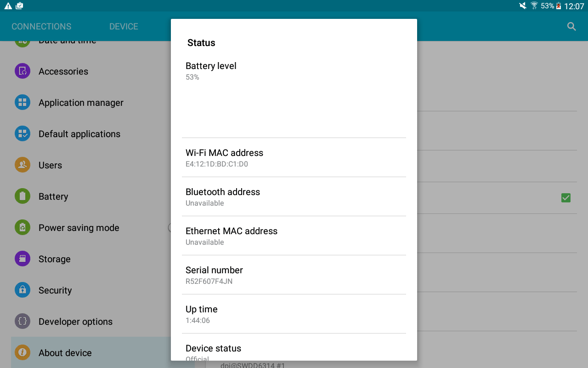This screenshot has width=588, height=368.
Task: Tap the green Battery icon in sidebar
Action: point(23,196)
